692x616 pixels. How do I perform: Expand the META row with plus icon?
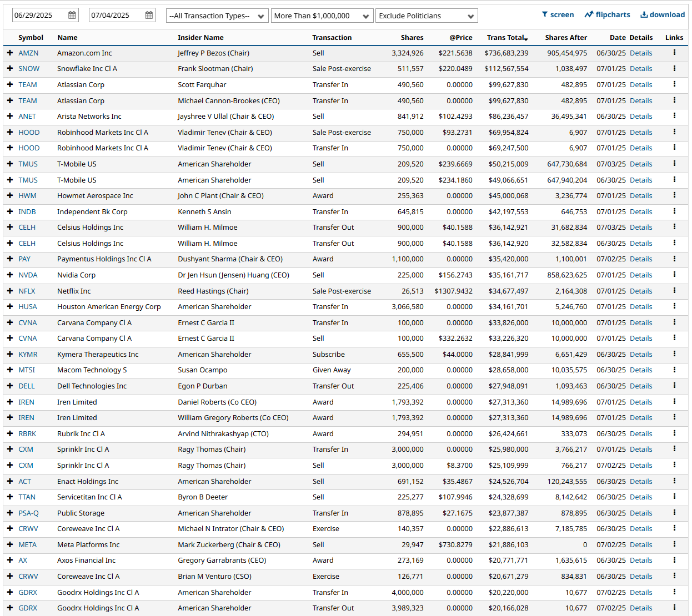[x=10, y=545]
